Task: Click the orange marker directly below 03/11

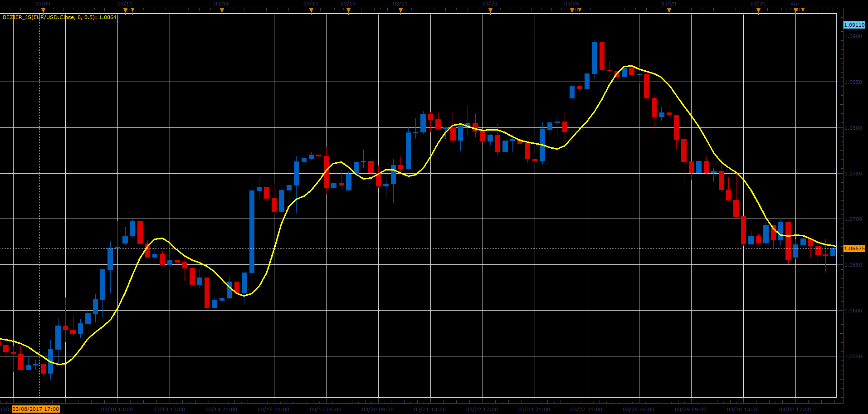Action: click(125, 10)
